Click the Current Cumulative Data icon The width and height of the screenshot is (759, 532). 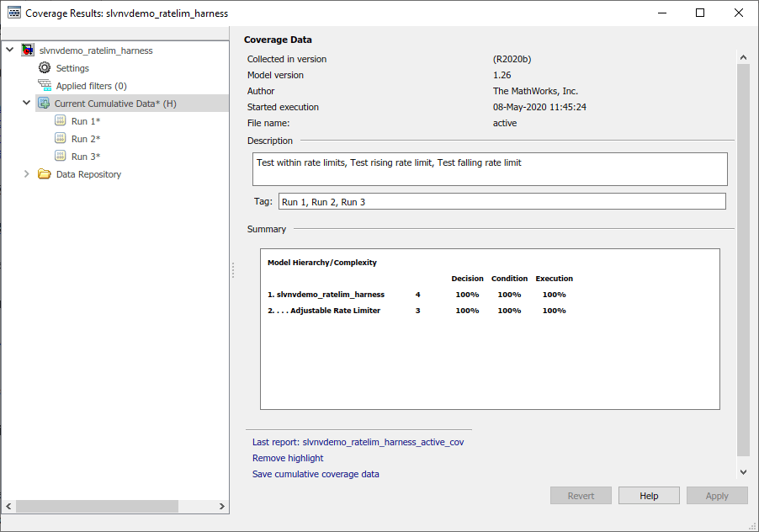45,104
